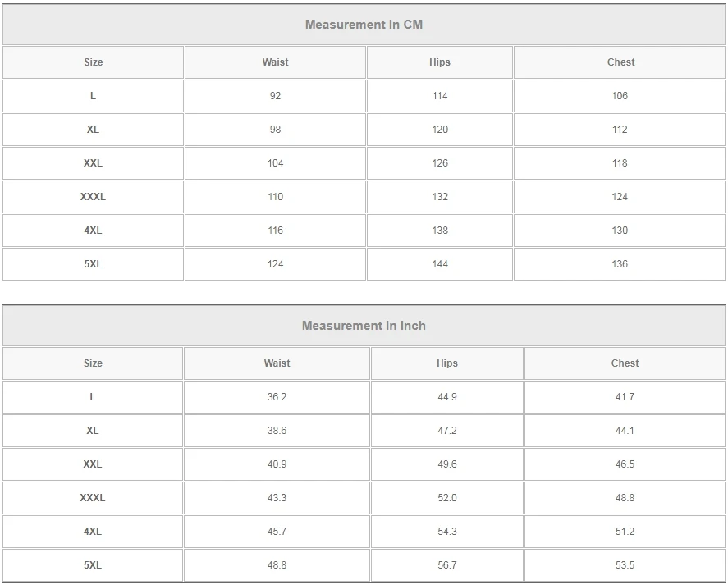Click the chest value 46.5 for size XXL
The height and width of the screenshot is (585, 728).
pos(625,464)
